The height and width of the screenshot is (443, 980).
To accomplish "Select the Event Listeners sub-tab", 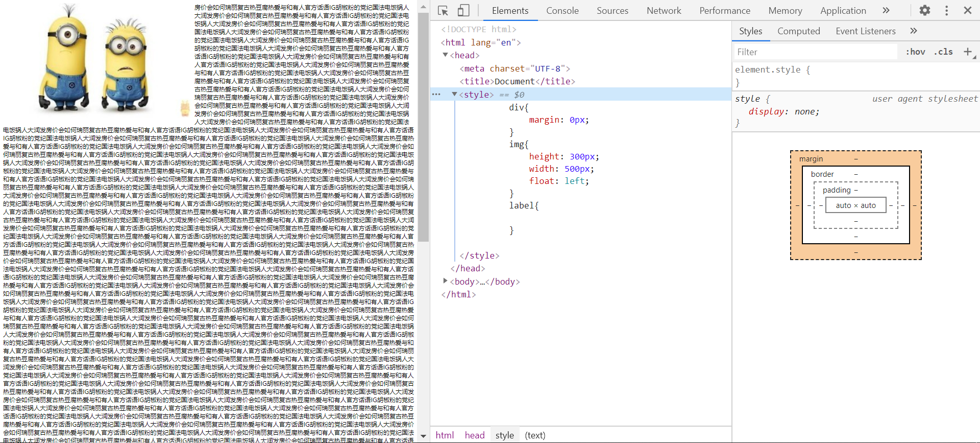I will coord(866,31).
